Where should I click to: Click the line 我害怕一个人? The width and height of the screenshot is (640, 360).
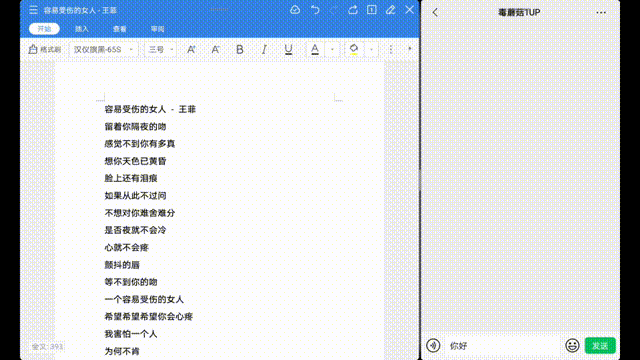coord(131,334)
